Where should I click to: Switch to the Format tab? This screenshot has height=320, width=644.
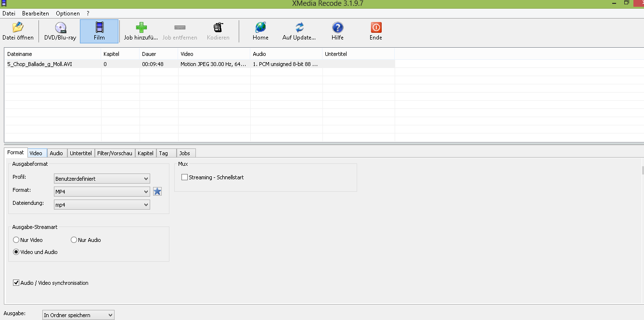point(15,152)
